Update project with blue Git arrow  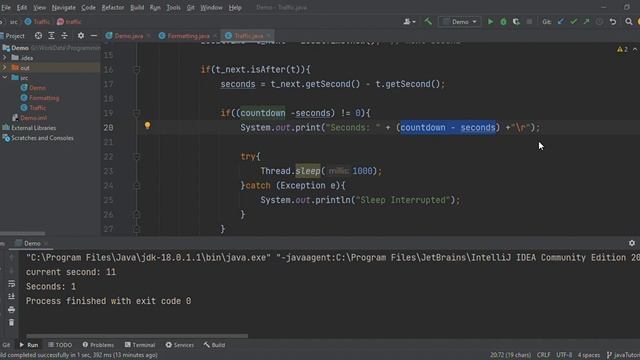point(560,22)
